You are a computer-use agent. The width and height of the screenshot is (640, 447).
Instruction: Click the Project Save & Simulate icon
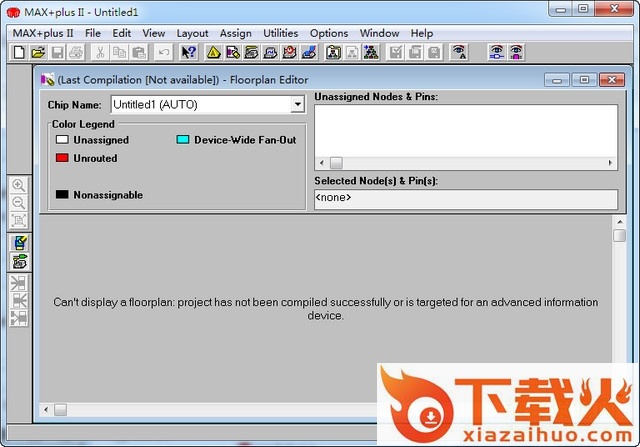434,52
